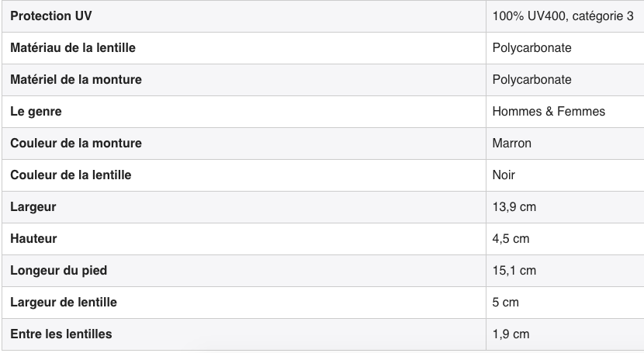Viewport: 644px width, 353px height.
Task: Click the "Protection UV" row label
Action: (x=50, y=16)
